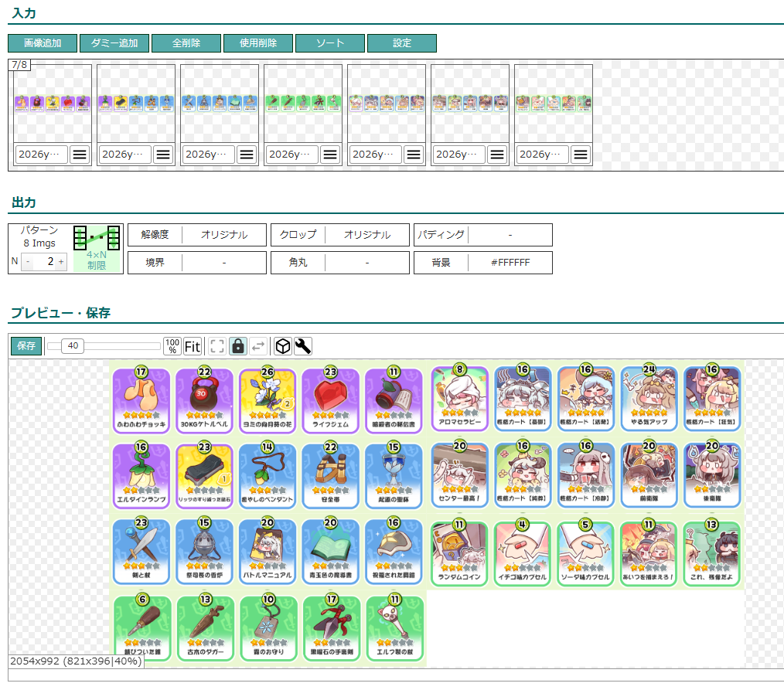Click the 画像追加 button
Image resolution: width=784 pixels, height=690 pixels.
click(43, 43)
